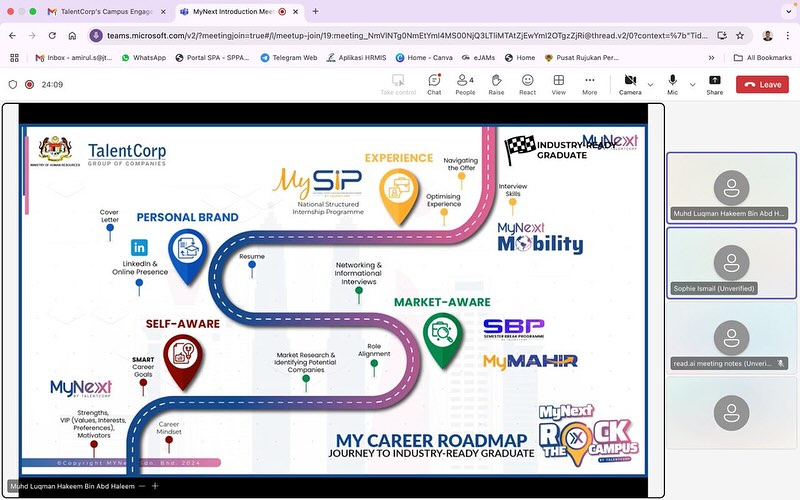The image size is (800, 500).
Task: Open the Home bookmark
Action: (x=520, y=58)
